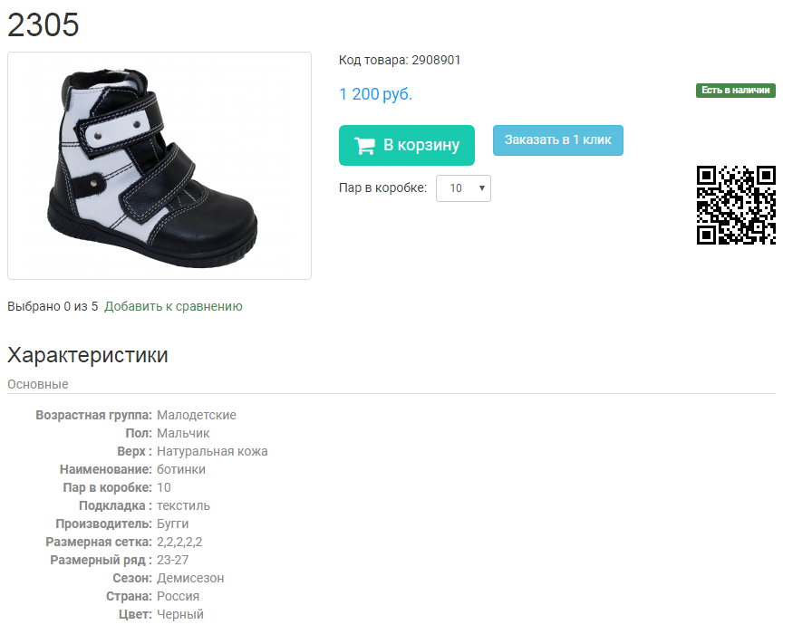Click the 1 200 руб. price
Image resolution: width=812 pixels, height=644 pixels.
coord(375,94)
